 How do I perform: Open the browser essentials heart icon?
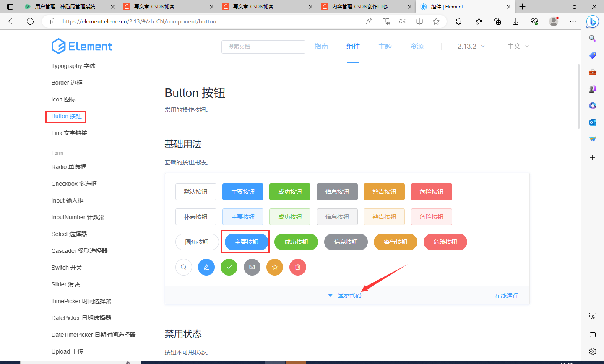[x=534, y=21]
